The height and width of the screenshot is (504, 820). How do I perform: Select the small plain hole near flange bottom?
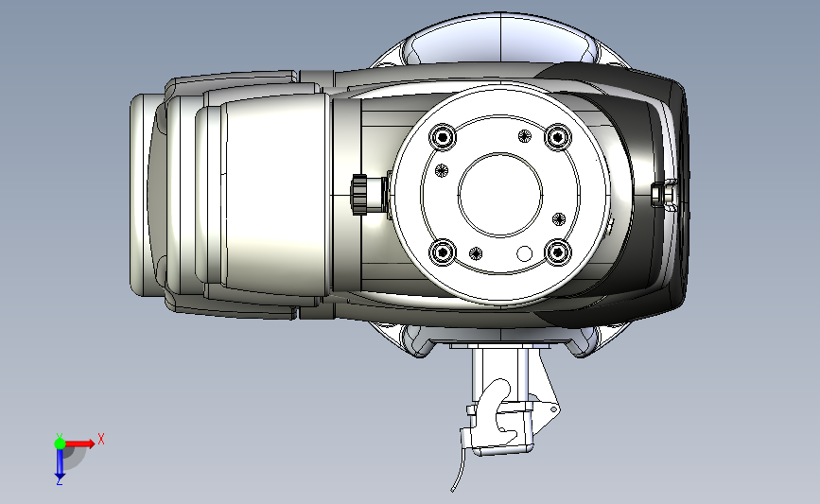point(524,254)
